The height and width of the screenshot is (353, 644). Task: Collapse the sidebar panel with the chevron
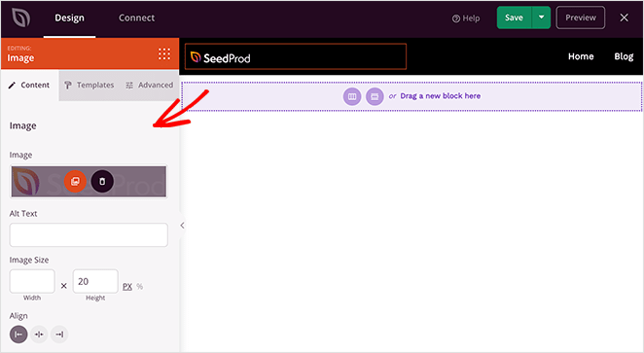pyautogui.click(x=182, y=226)
